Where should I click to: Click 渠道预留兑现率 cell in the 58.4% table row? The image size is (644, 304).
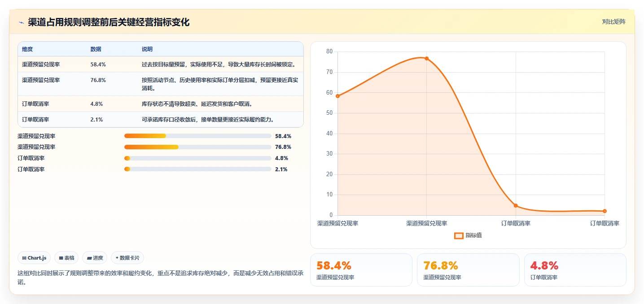[x=41, y=65]
